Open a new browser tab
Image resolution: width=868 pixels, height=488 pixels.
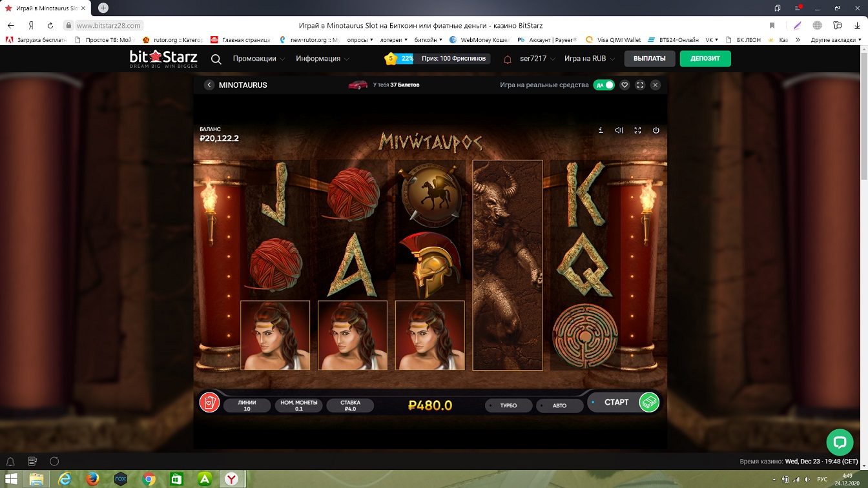pyautogui.click(x=103, y=8)
